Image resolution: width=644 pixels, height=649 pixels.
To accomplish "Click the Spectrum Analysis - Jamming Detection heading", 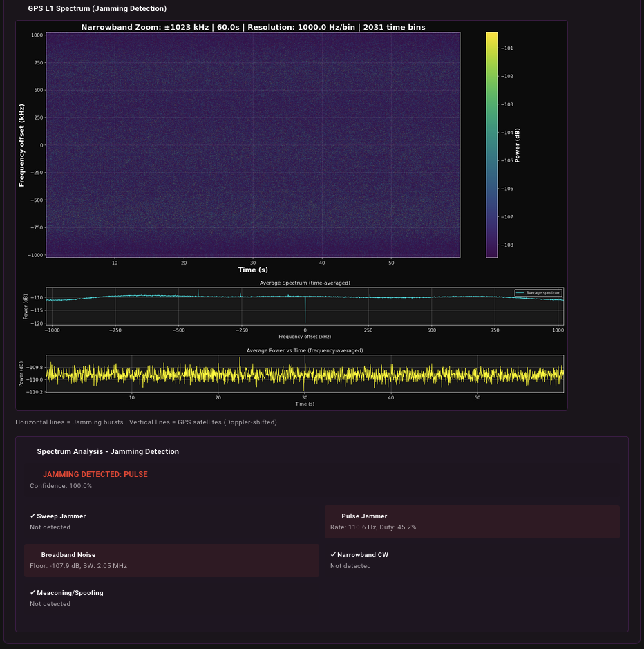I will pos(108,451).
